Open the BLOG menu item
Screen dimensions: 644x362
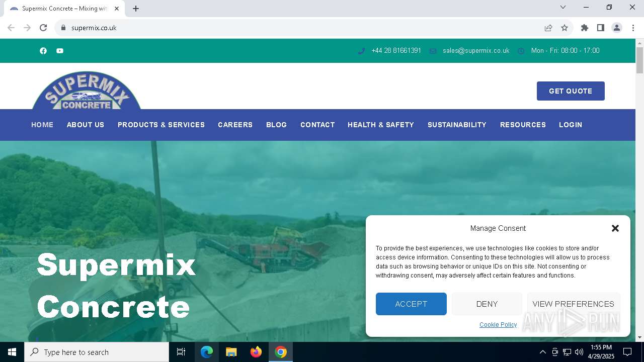276,125
